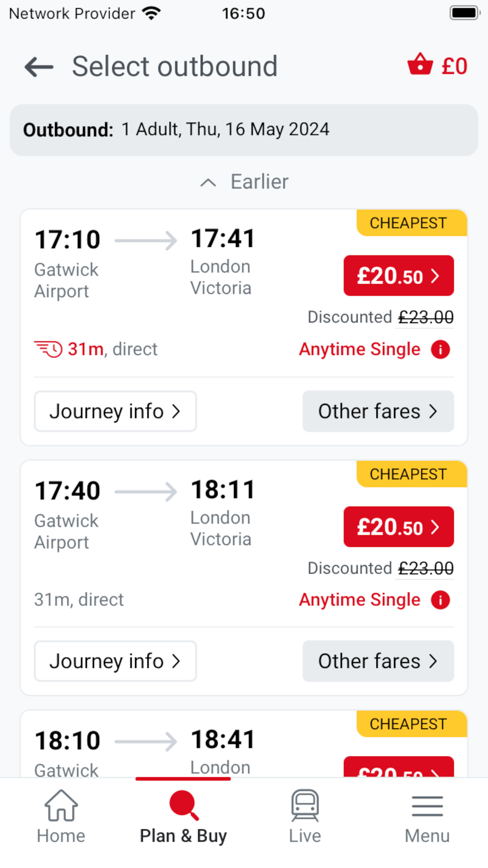Open Journey info for 17:40 departure
The width and height of the screenshot is (488, 868).
(x=115, y=661)
